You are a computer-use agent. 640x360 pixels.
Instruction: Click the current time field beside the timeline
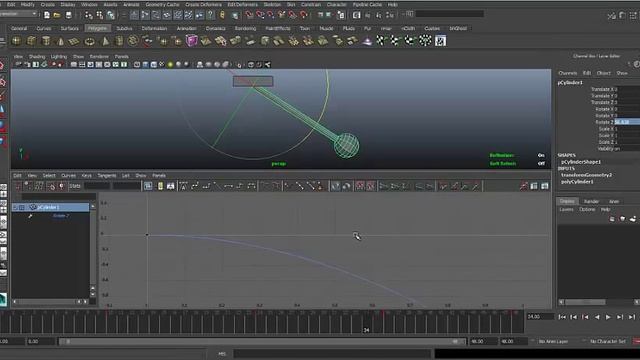[540, 317]
